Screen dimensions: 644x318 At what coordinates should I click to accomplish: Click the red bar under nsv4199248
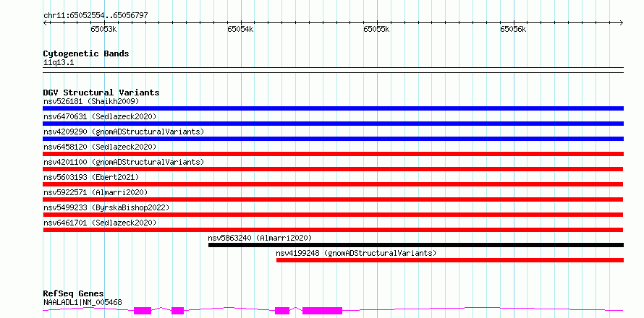450,260
